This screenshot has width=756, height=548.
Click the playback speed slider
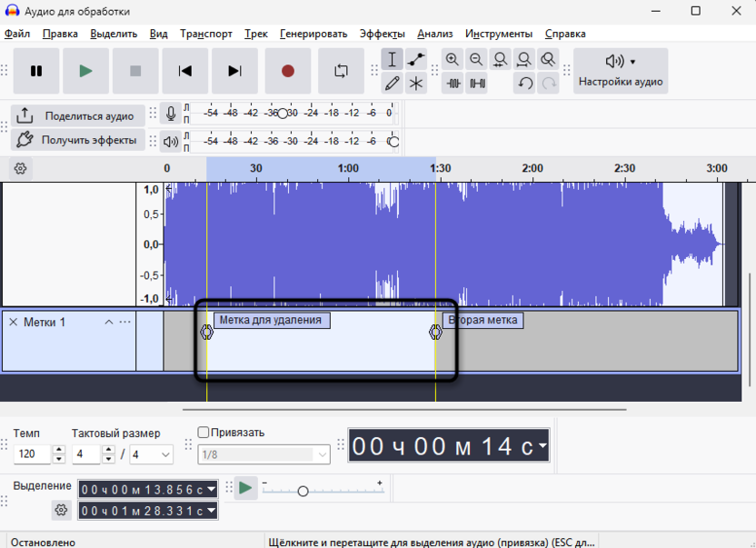click(x=303, y=491)
